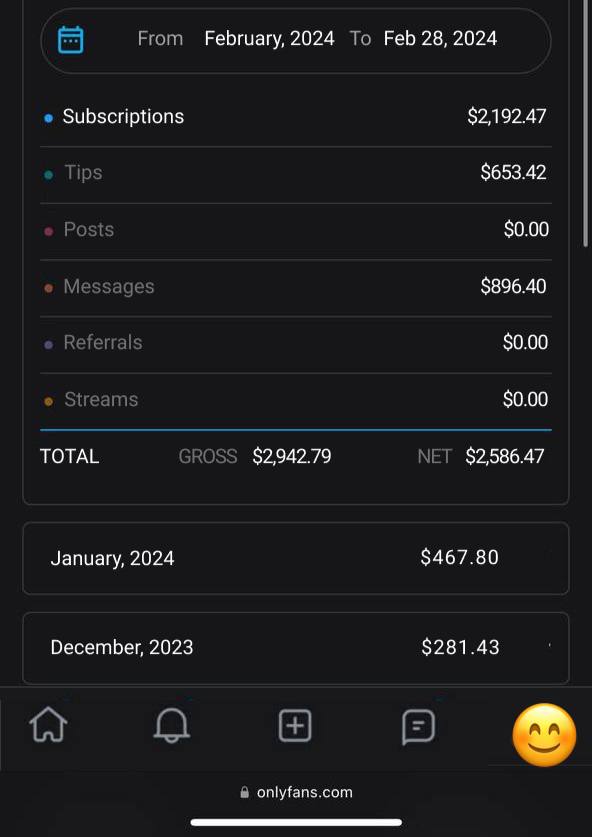Screen dimensions: 592x837
Task: Expand the December, 2023 earnings row
Action: [296, 648]
